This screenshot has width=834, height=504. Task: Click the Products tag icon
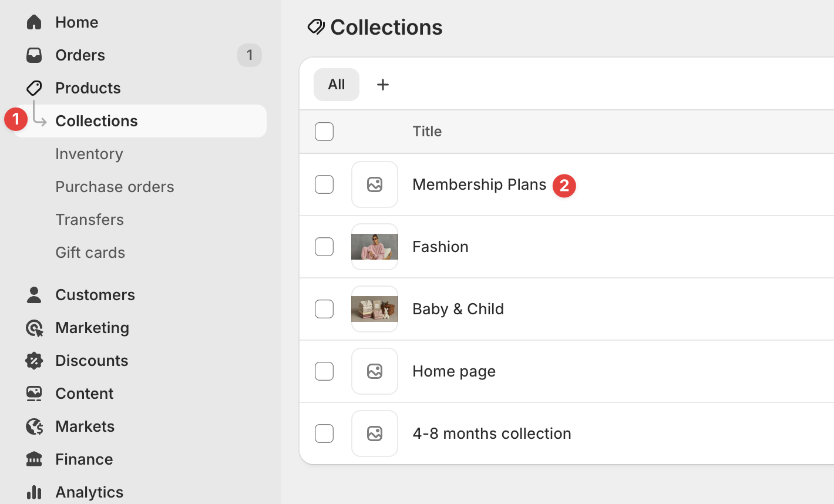(34, 88)
